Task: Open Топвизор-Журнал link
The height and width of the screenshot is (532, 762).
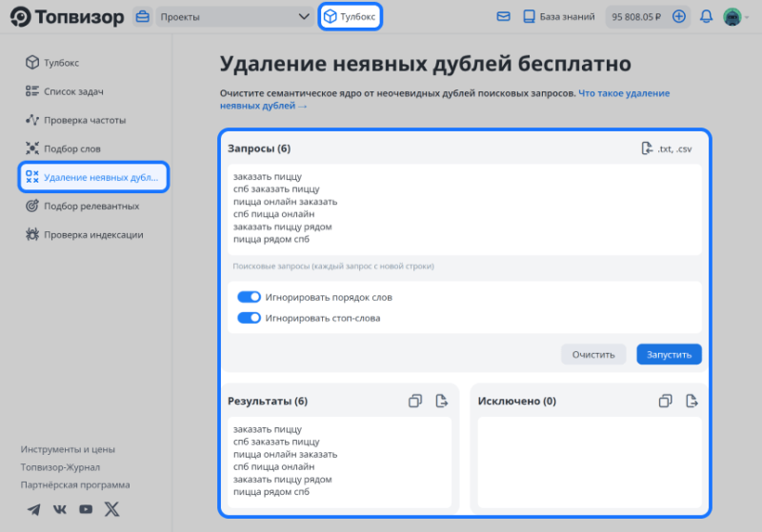Action: tap(60, 467)
